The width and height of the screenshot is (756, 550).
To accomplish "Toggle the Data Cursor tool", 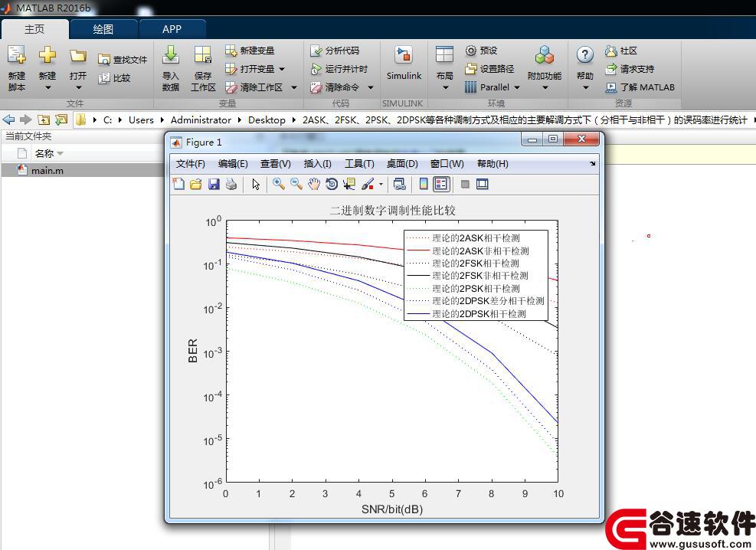I will 349,184.
